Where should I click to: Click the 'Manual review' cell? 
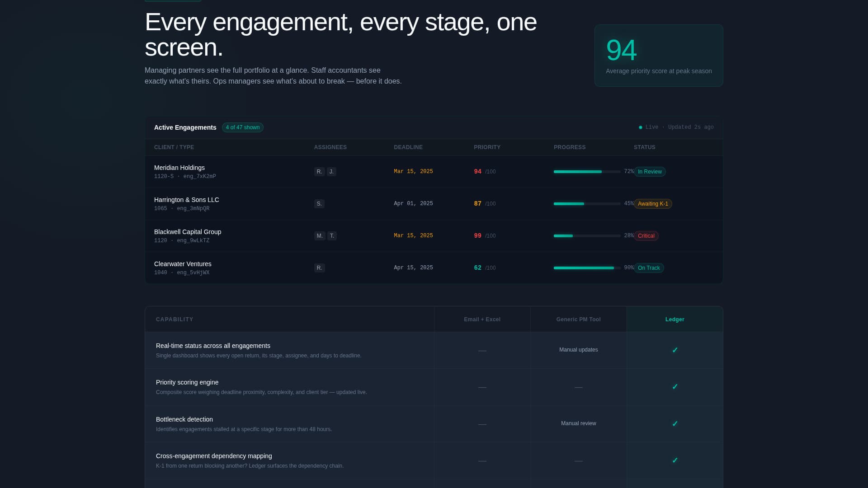579,423
